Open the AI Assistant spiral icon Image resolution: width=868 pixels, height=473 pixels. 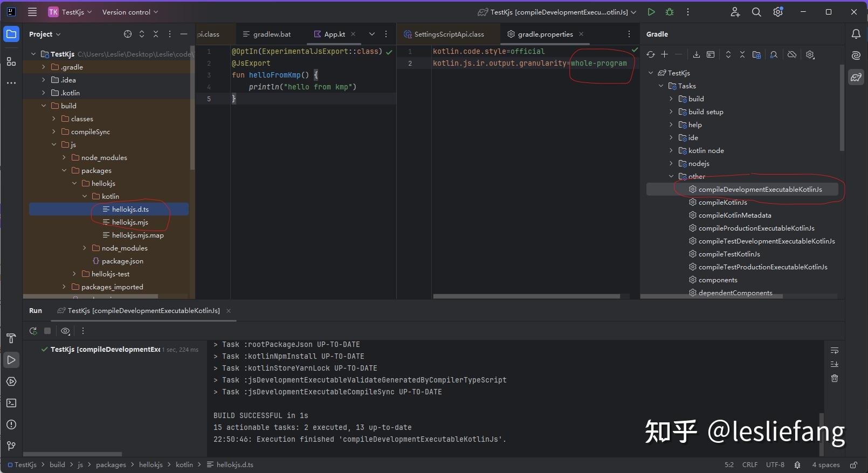[856, 55]
